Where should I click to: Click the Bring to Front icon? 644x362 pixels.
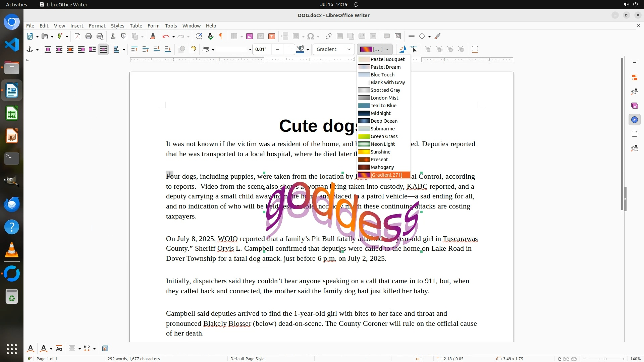click(x=134, y=50)
